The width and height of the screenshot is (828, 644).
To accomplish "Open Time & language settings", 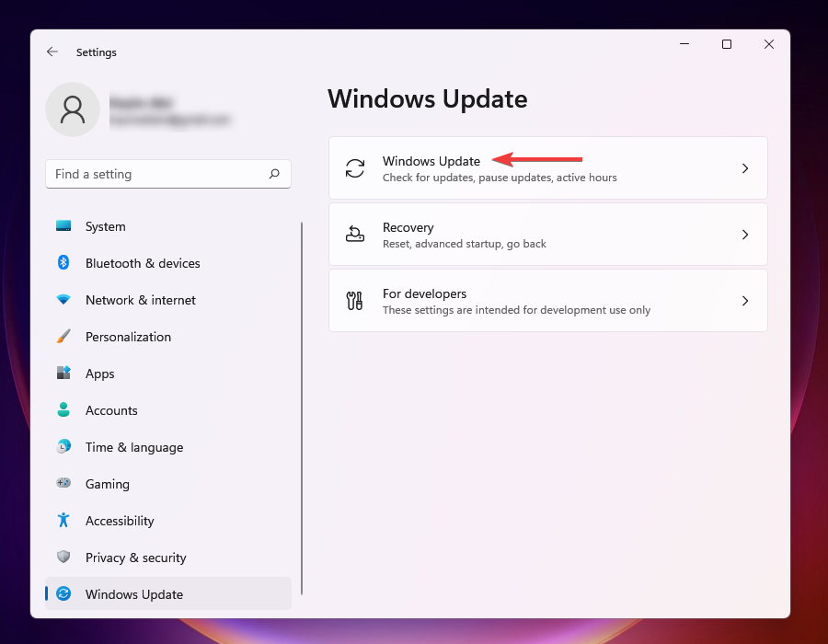I will pos(168,447).
